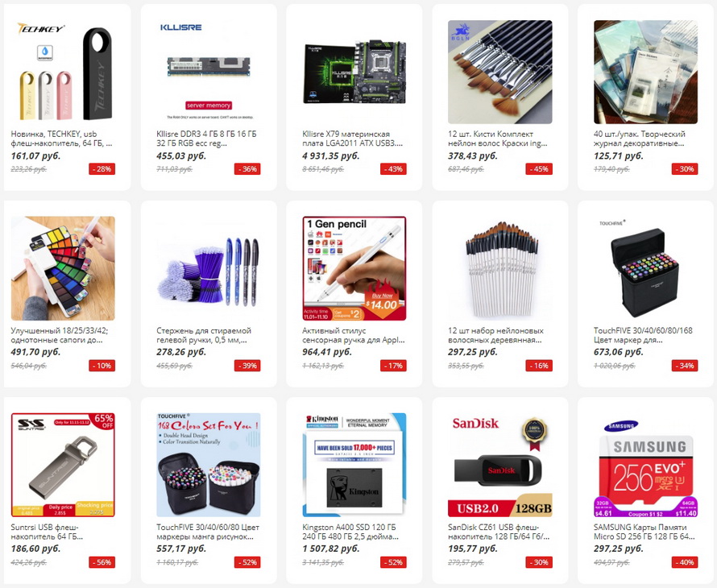The height and width of the screenshot is (588, 717).
Task: Select the TouchFIVE black marker case image
Action: pyautogui.click(x=645, y=268)
